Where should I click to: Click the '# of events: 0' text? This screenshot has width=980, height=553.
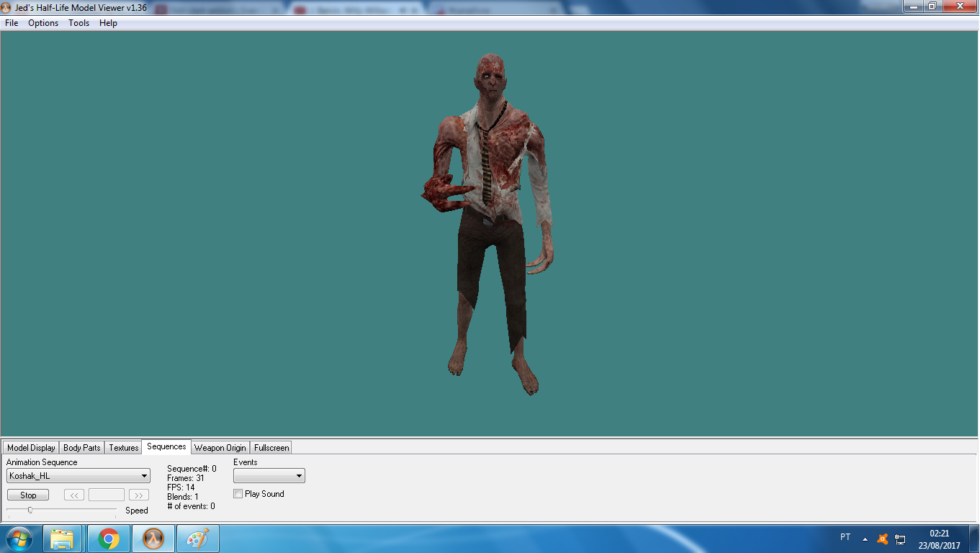(191, 506)
